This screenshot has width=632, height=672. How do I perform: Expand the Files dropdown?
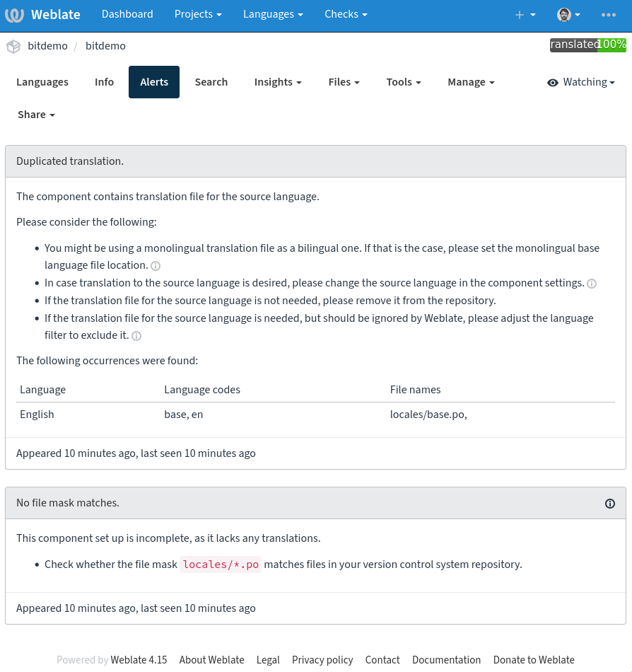(x=344, y=82)
